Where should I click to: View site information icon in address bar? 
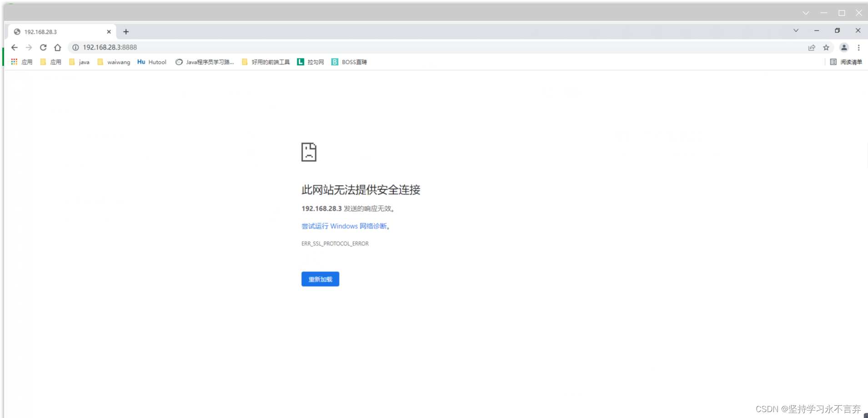(75, 47)
